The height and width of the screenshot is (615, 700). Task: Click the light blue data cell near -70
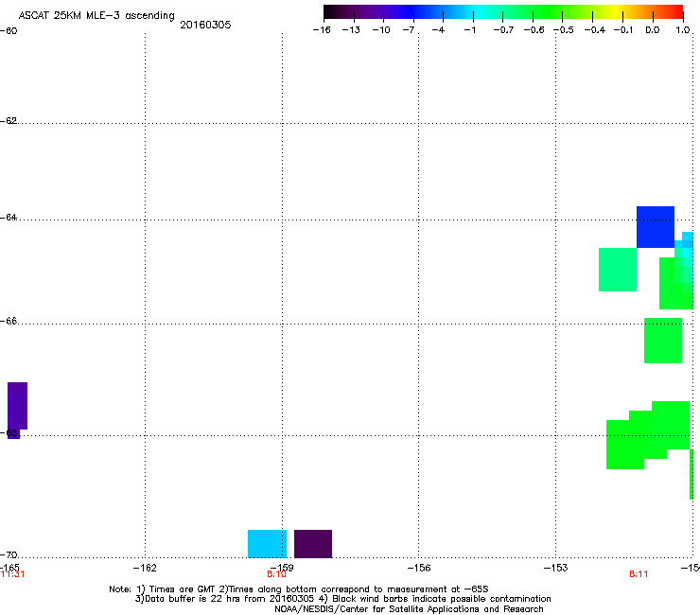[267, 543]
